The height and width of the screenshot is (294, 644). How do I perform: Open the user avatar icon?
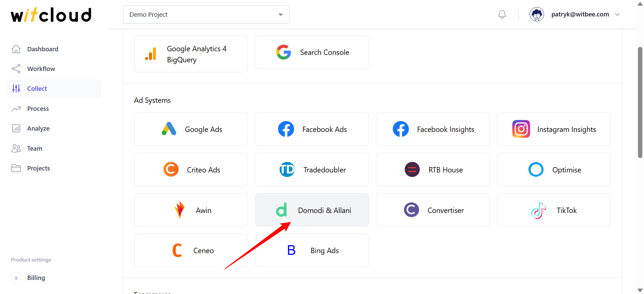[537, 14]
